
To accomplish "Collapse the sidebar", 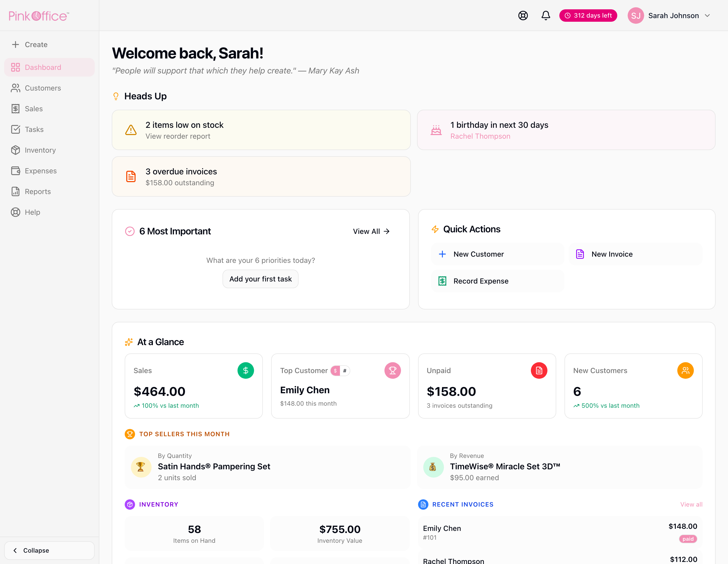I will [x=49, y=550].
